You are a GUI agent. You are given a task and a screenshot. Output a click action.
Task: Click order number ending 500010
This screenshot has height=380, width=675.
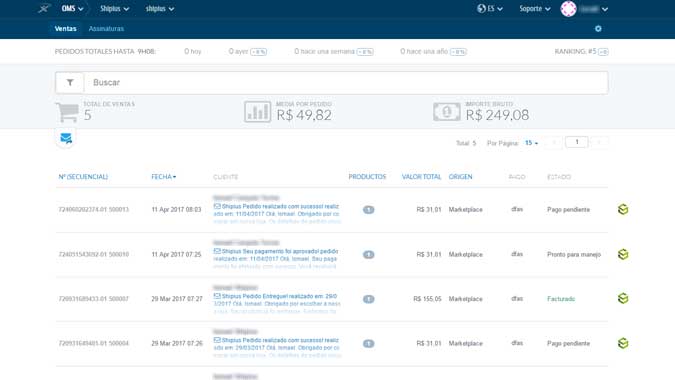point(93,254)
